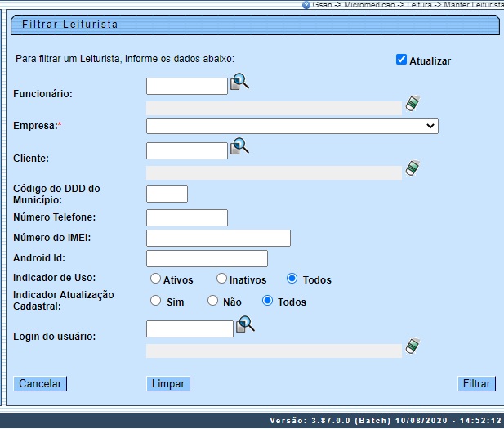504x429 pixels.
Task: Select Todos for Indicador de Uso
Action: (x=292, y=279)
